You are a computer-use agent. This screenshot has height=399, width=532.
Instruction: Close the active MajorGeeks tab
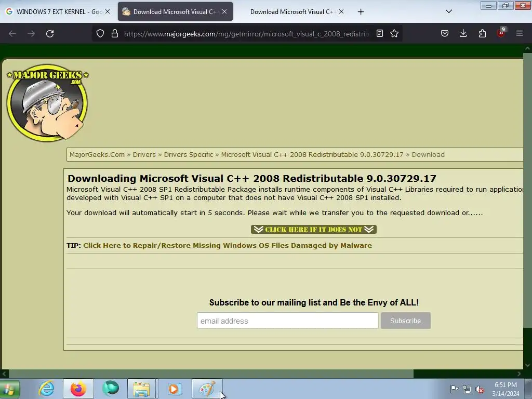click(x=224, y=11)
